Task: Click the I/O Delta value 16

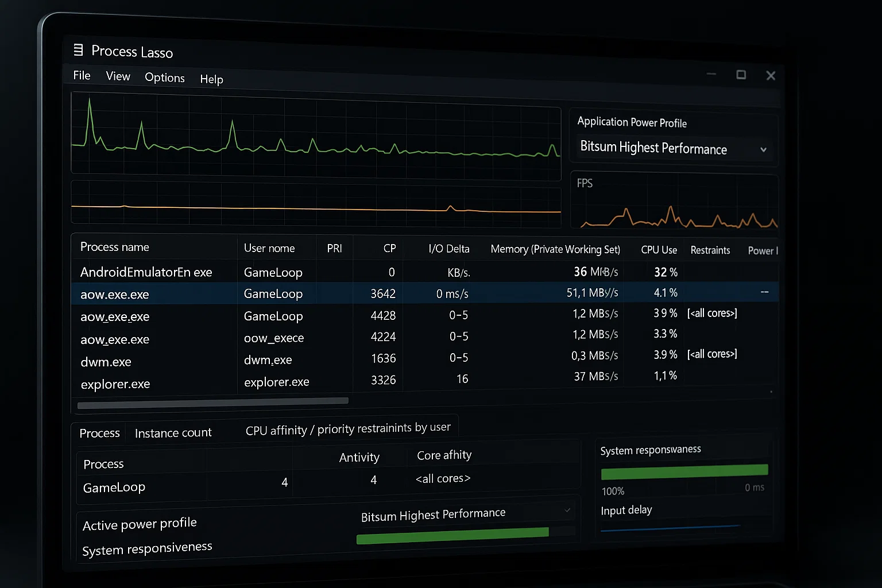Action: tap(462, 379)
